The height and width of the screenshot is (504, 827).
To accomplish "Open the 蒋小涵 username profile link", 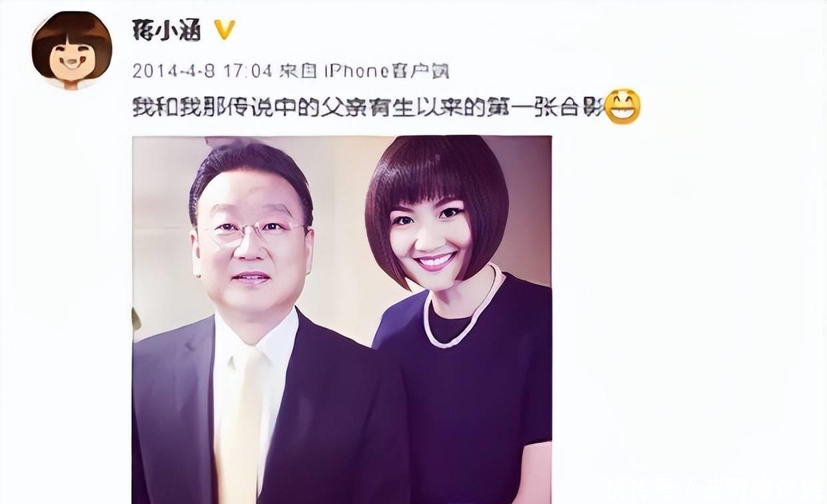I will point(167,30).
